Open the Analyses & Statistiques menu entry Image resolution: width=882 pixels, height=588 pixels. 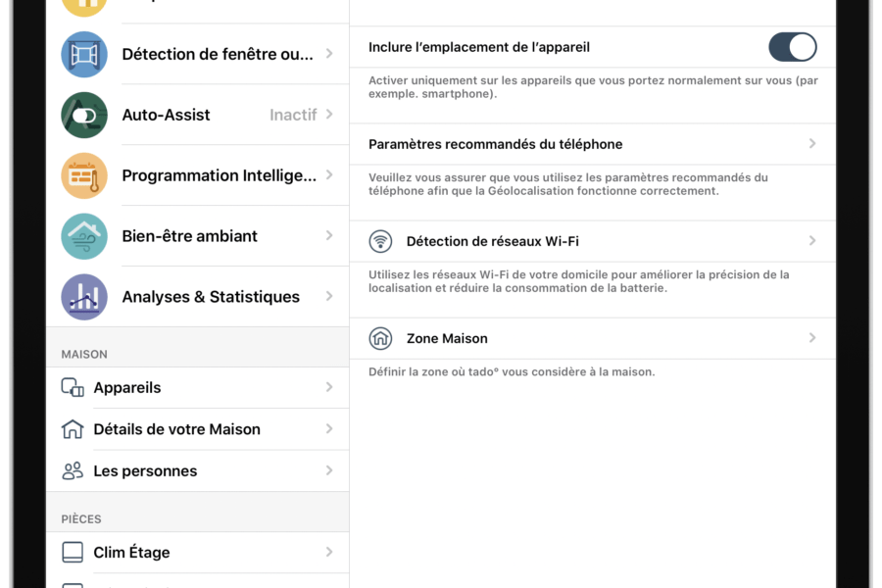coord(198,297)
